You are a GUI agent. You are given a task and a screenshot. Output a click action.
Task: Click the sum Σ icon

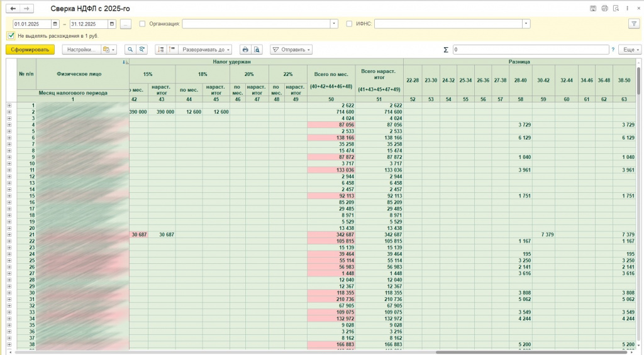(x=446, y=50)
